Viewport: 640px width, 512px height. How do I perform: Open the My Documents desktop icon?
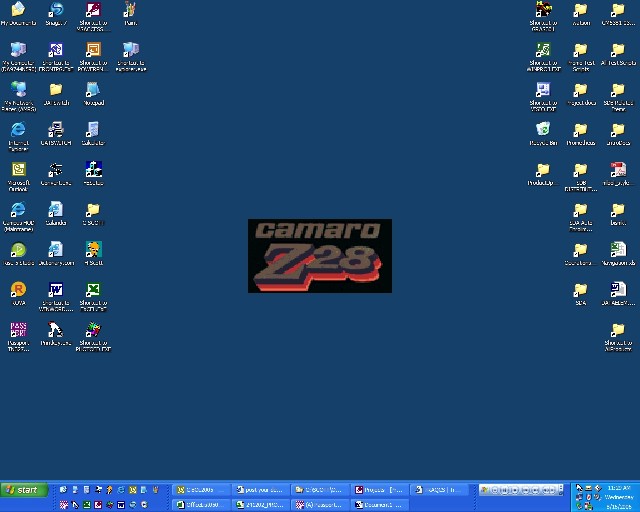[18, 11]
